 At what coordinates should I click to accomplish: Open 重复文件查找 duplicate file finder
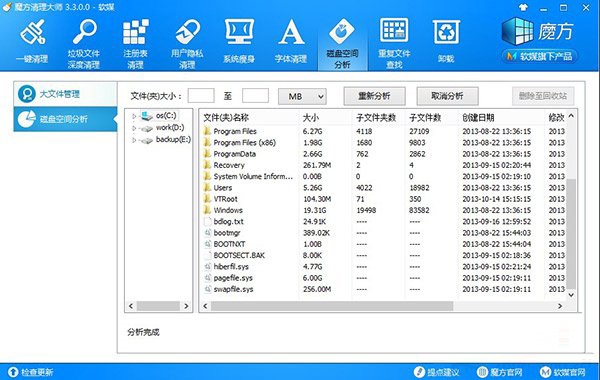click(x=394, y=44)
